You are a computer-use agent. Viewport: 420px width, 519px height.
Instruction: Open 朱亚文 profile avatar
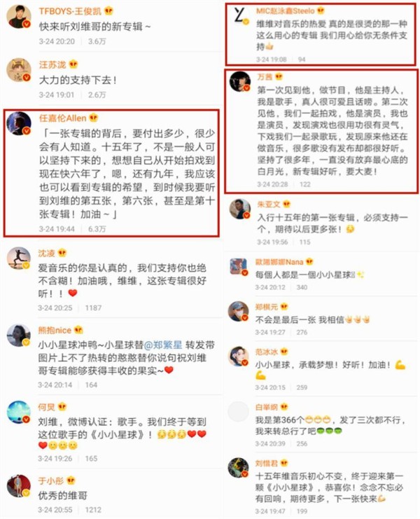[x=240, y=209]
